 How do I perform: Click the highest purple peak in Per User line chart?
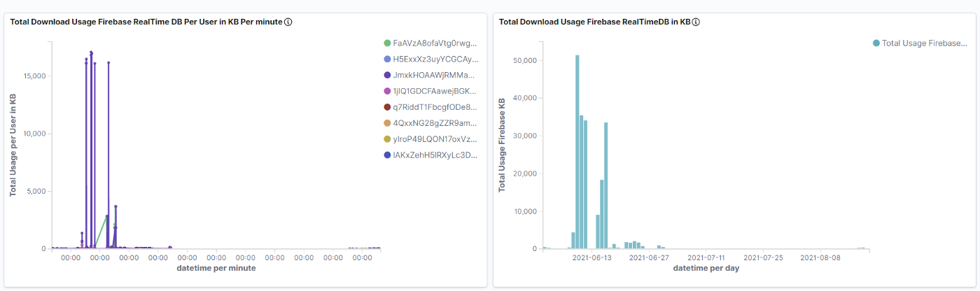pyautogui.click(x=91, y=52)
